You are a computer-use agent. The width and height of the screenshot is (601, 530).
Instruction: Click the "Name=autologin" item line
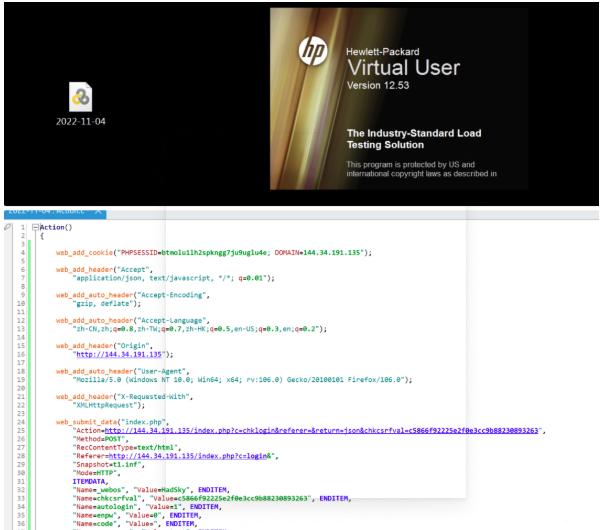[x=147, y=507]
